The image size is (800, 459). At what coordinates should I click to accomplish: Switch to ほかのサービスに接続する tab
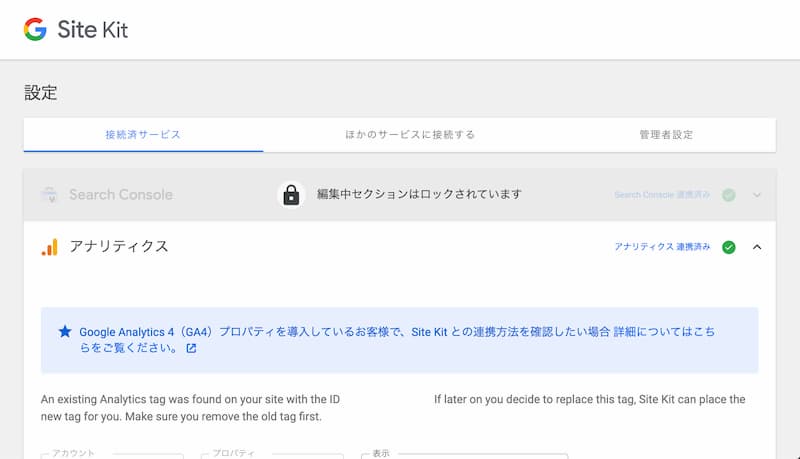point(410,135)
